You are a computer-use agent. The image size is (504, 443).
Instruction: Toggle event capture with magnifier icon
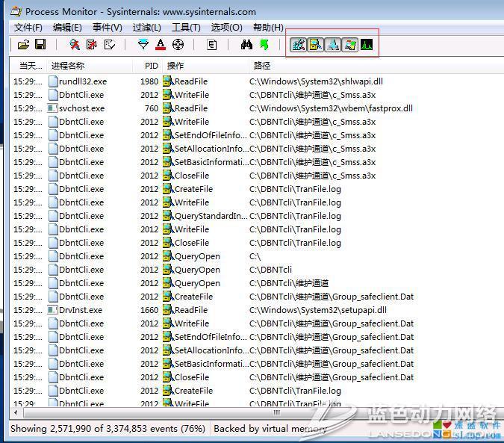tap(75, 45)
